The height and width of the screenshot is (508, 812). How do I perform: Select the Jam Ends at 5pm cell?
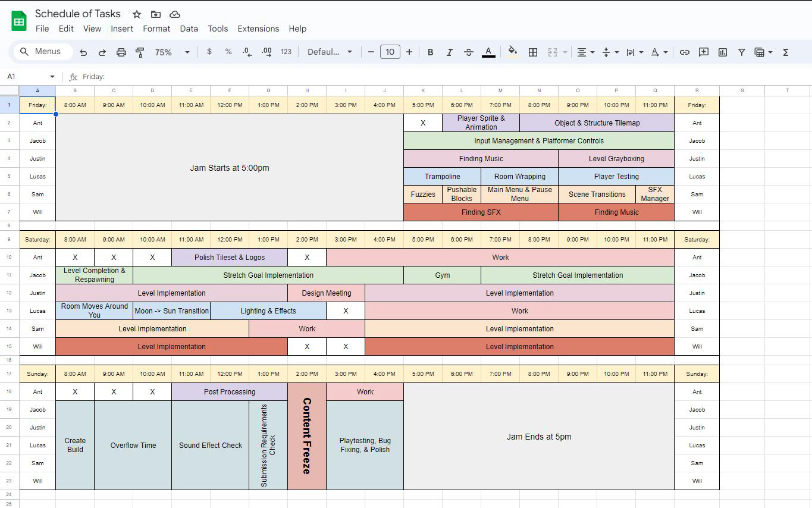click(x=539, y=437)
